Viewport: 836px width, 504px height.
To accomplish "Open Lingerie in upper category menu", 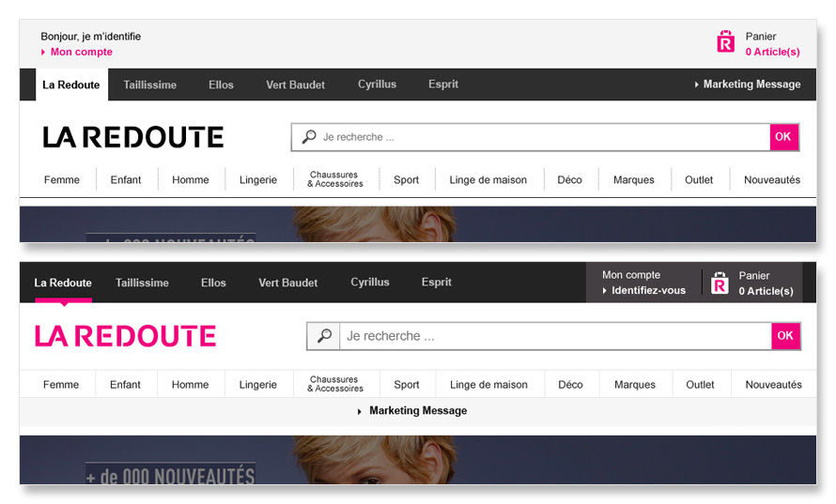I will [258, 180].
